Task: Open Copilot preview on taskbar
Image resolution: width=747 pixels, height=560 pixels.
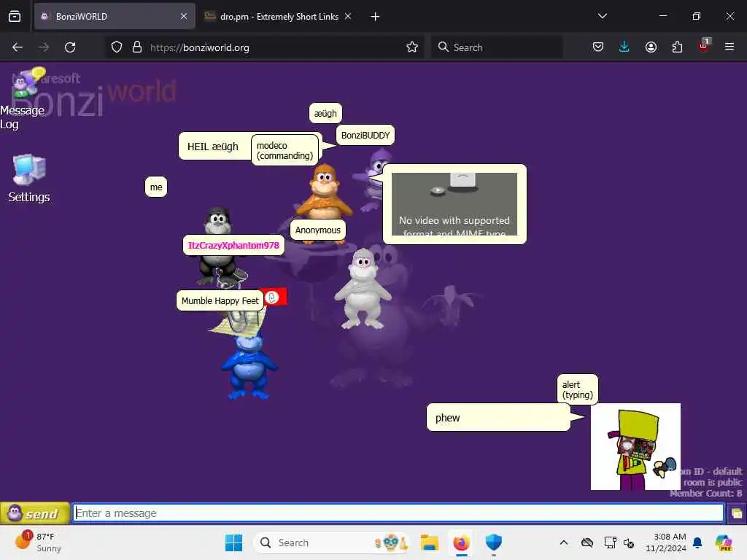Action: [x=724, y=542]
